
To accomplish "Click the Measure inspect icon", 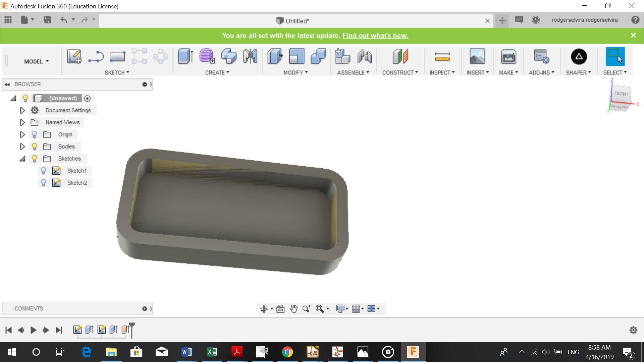I will [x=442, y=56].
